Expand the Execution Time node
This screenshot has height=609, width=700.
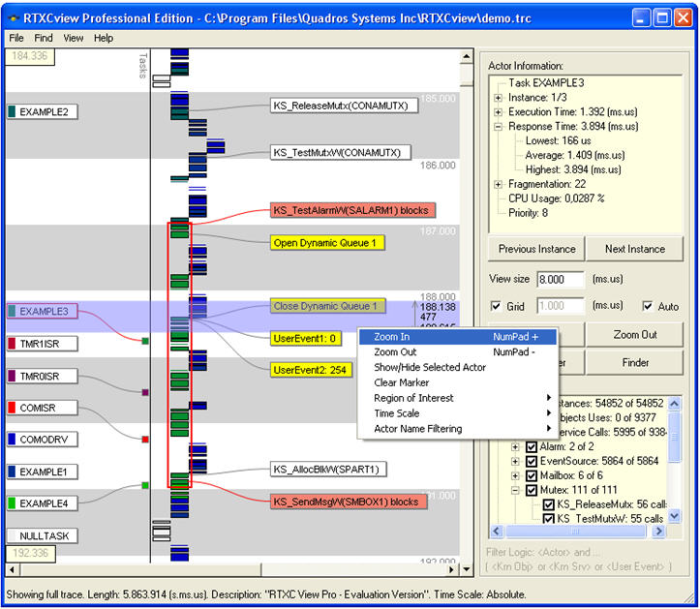(499, 112)
